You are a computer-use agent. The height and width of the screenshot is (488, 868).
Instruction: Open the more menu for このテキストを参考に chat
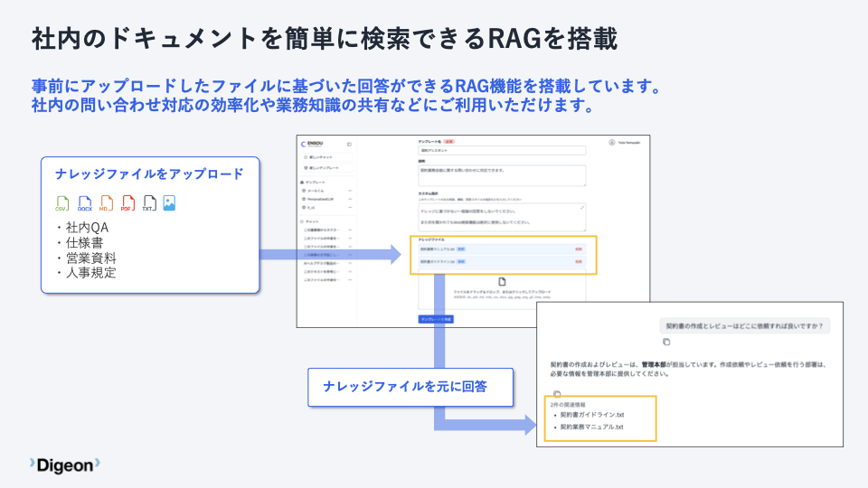pyautogui.click(x=350, y=272)
